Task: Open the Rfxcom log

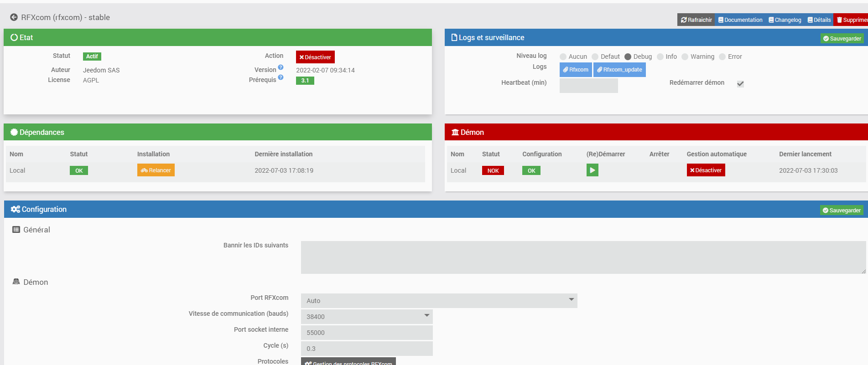Action: pos(576,70)
